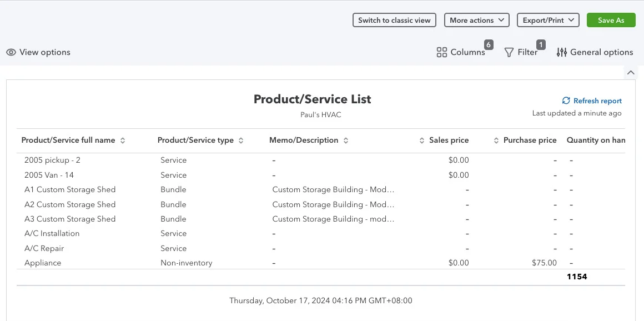
Task: Click memo text for A2 Custom Storage Shed
Action: pyautogui.click(x=333, y=204)
